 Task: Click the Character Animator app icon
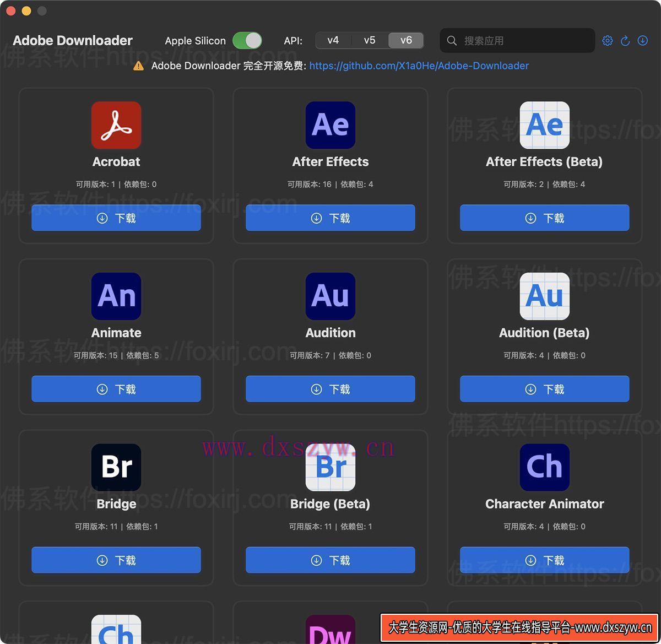[x=545, y=467]
